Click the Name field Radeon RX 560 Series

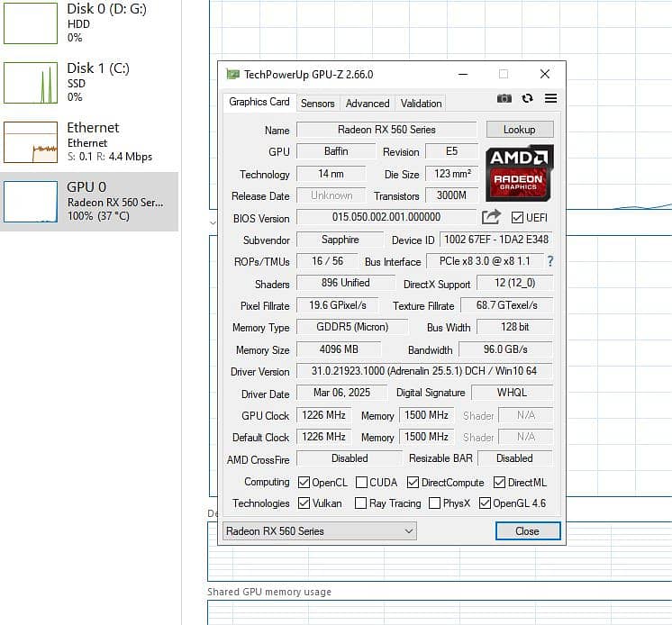click(386, 130)
